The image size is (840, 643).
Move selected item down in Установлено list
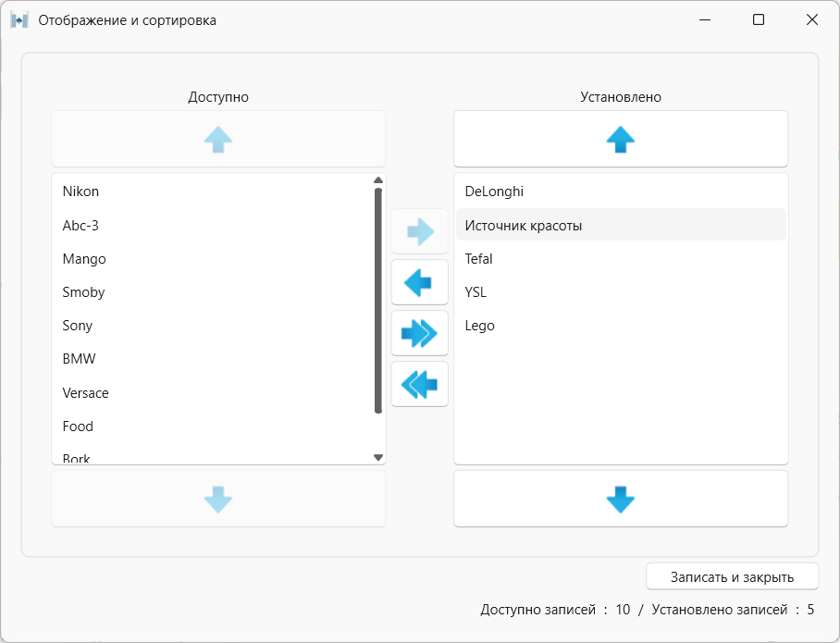(x=621, y=499)
